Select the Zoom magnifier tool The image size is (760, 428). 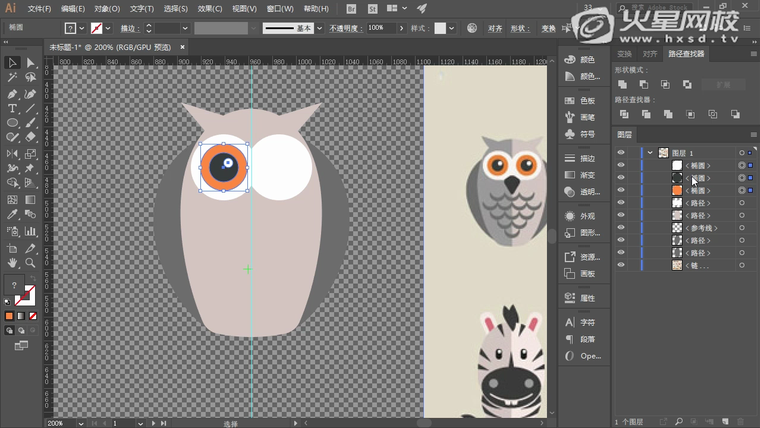click(x=30, y=263)
